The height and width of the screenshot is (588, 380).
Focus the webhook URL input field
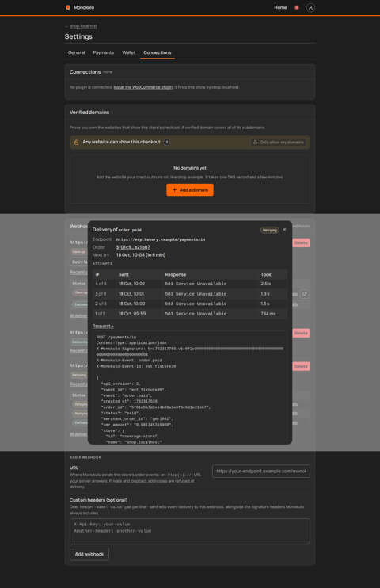tap(261, 471)
